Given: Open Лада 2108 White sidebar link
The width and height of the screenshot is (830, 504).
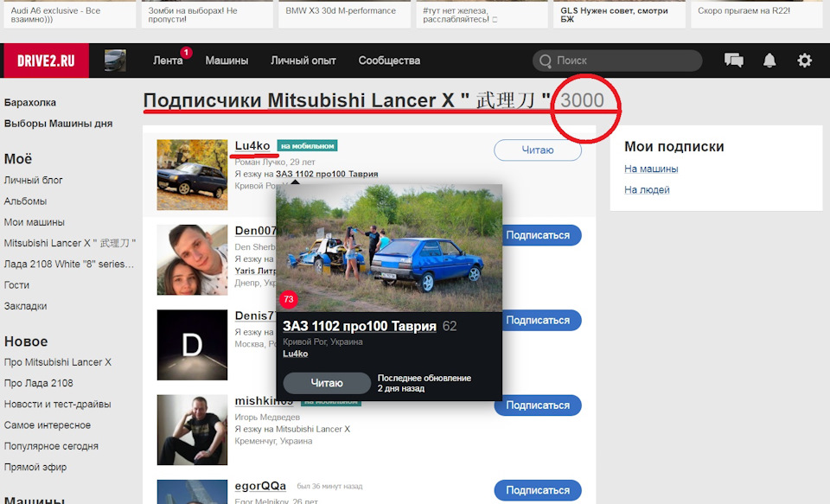Looking at the screenshot, I should [x=69, y=264].
